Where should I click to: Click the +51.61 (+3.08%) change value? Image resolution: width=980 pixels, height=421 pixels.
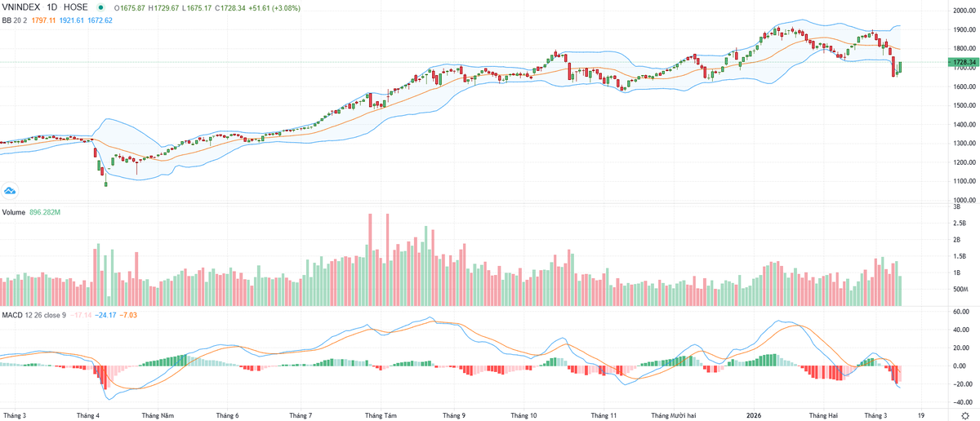coord(278,7)
